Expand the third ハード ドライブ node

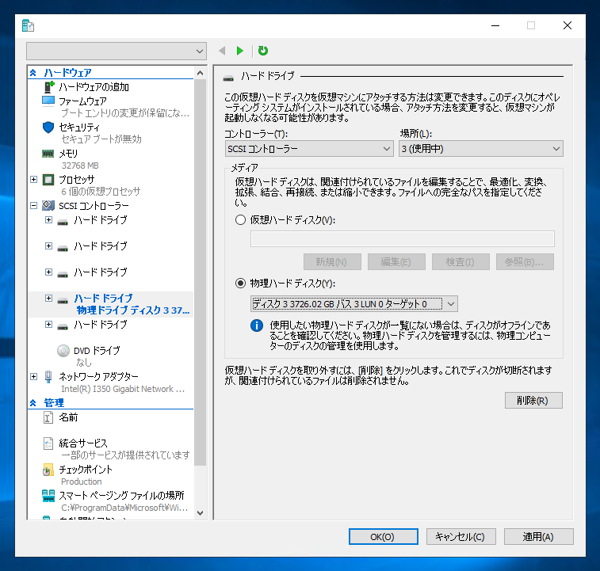coord(49,272)
